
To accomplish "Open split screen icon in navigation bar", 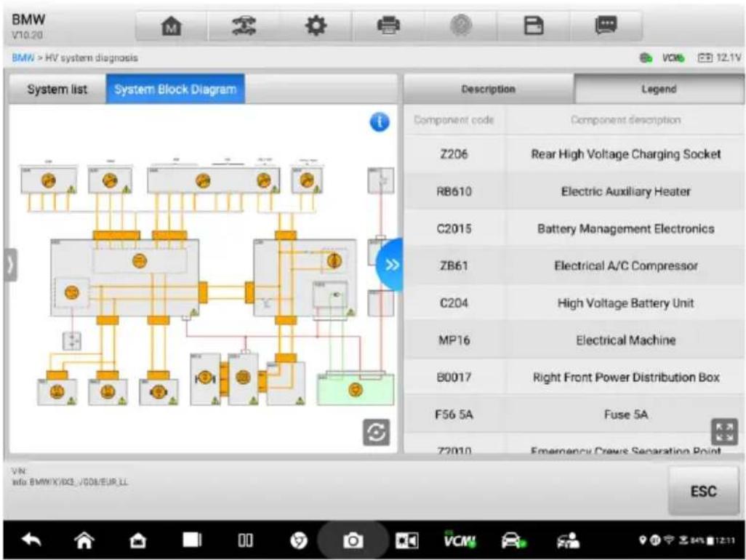I will [246, 540].
